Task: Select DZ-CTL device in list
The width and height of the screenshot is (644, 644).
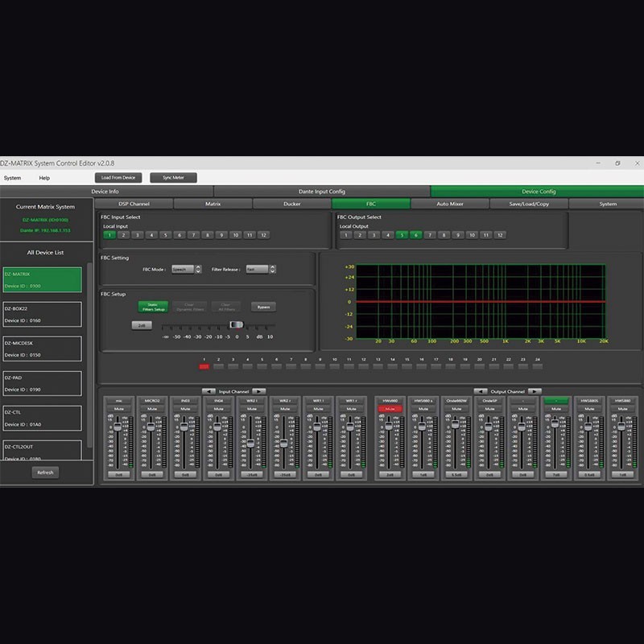Action: [43, 418]
